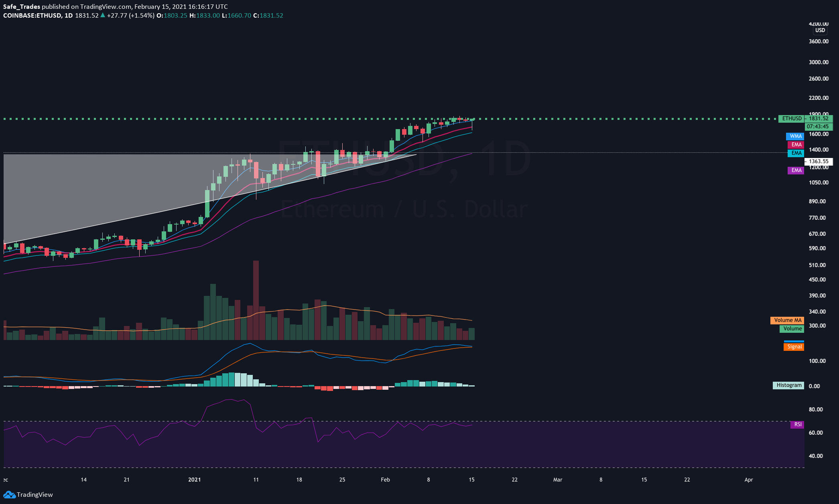Click the 1831.52 current price tag

819,119
